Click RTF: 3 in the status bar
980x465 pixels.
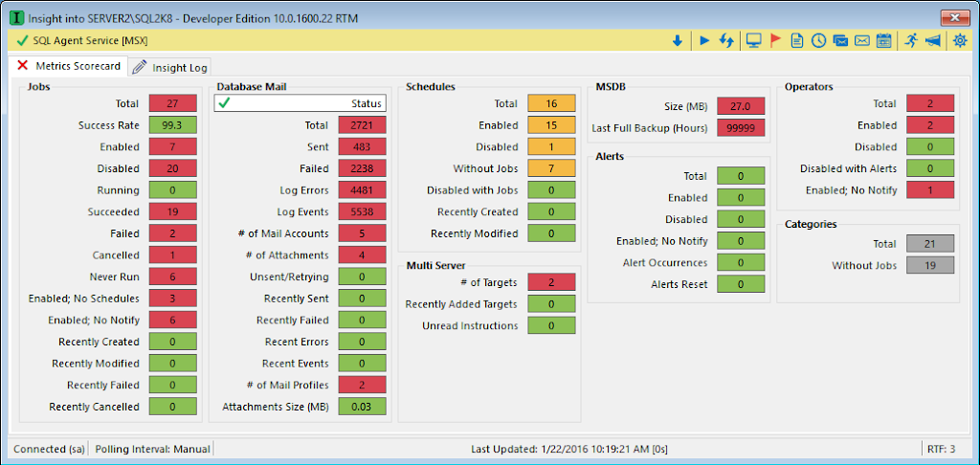point(943,449)
